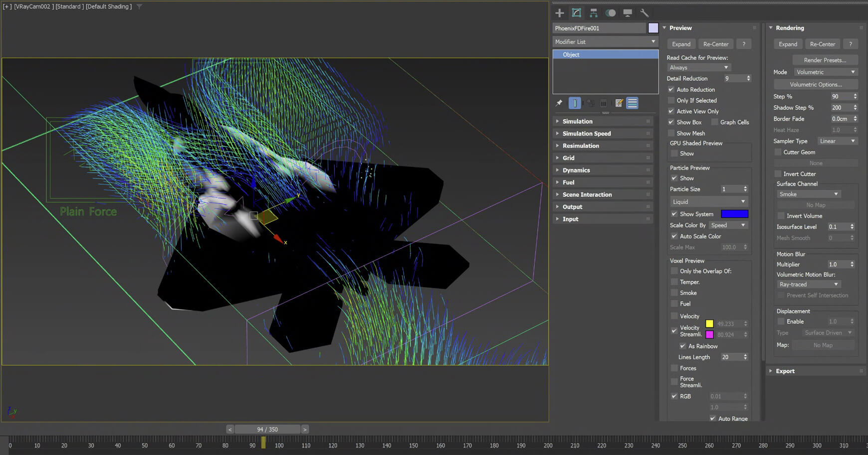
Task: Open Sampler Type Linear dropdown
Action: click(837, 141)
